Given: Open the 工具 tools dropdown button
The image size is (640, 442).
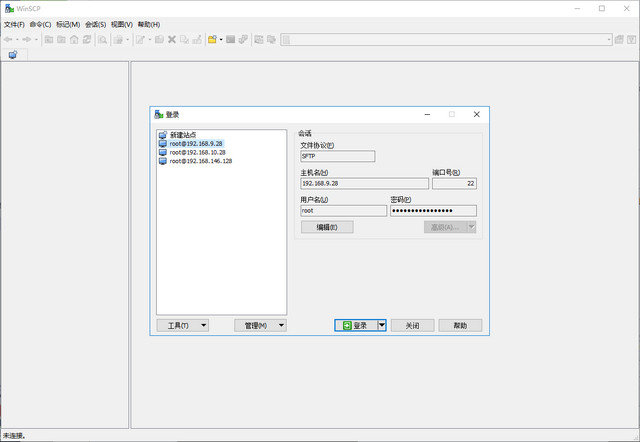Looking at the screenshot, I should [x=183, y=326].
